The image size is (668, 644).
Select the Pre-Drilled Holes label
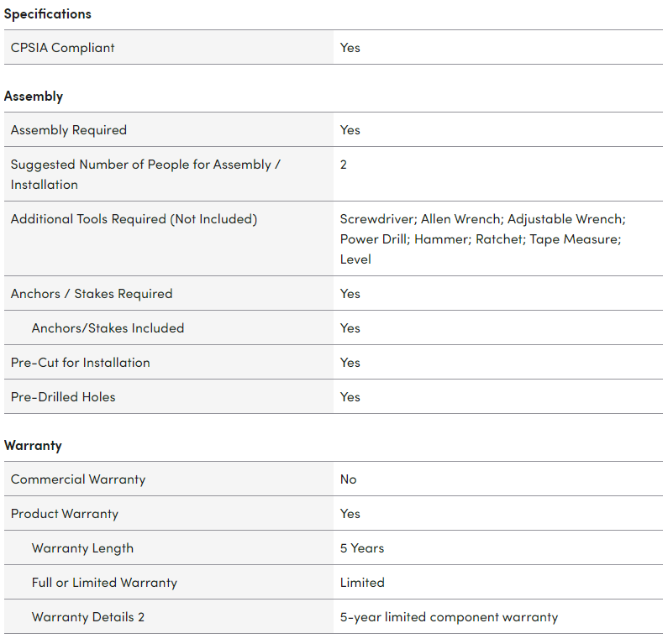point(63,397)
